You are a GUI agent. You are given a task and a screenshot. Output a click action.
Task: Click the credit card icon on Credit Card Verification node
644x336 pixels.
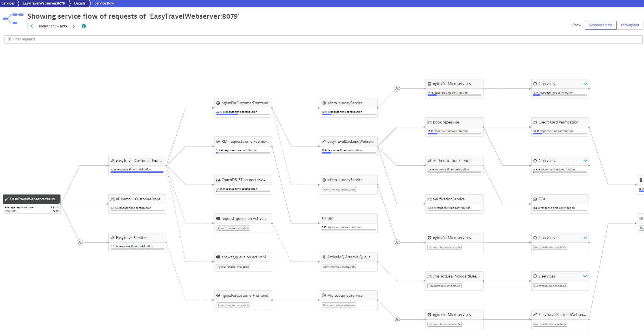tap(535, 122)
